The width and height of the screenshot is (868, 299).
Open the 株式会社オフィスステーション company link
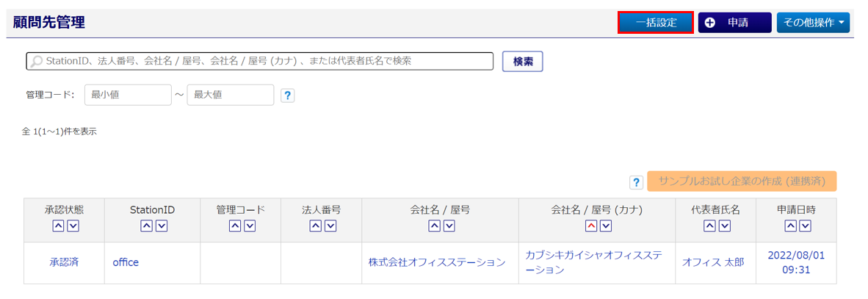point(437,262)
